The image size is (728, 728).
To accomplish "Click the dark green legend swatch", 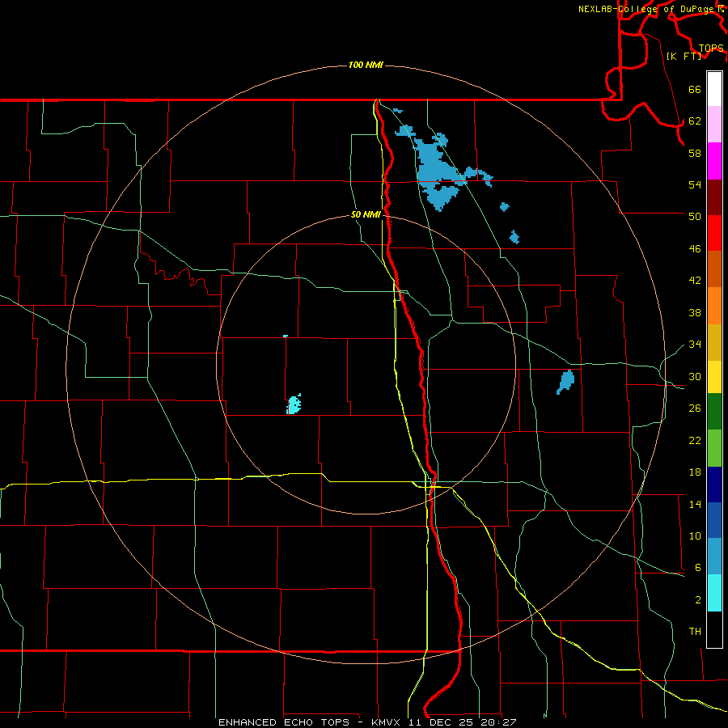I will 714,412.
